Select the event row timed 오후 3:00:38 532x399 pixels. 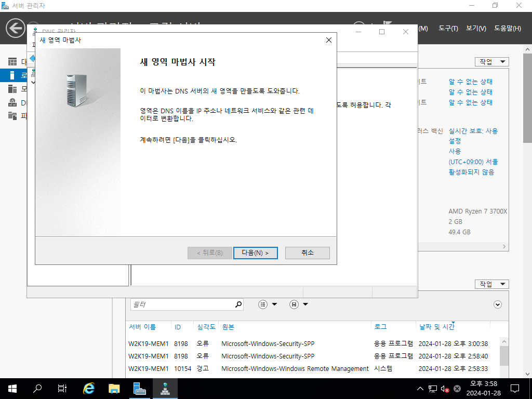[312, 344]
